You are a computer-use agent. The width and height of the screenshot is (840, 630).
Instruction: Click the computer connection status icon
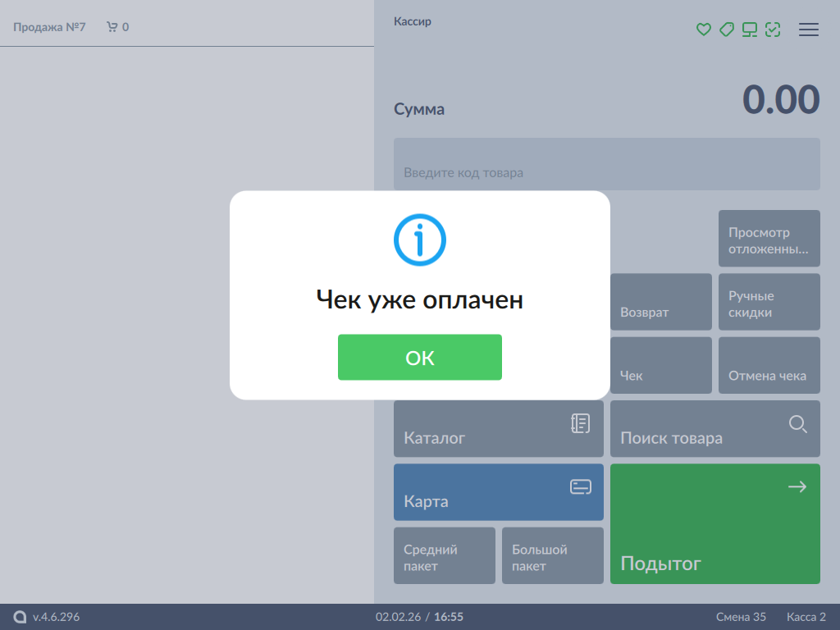click(749, 30)
